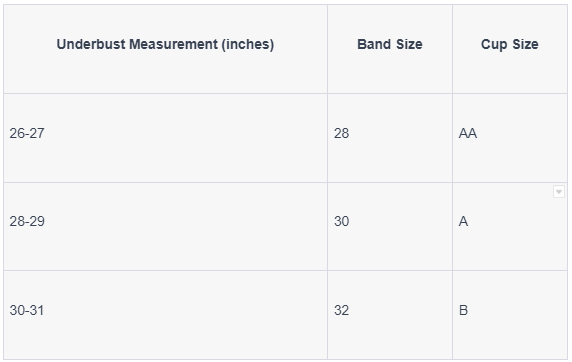Select the band size 30 cell

tap(390, 226)
